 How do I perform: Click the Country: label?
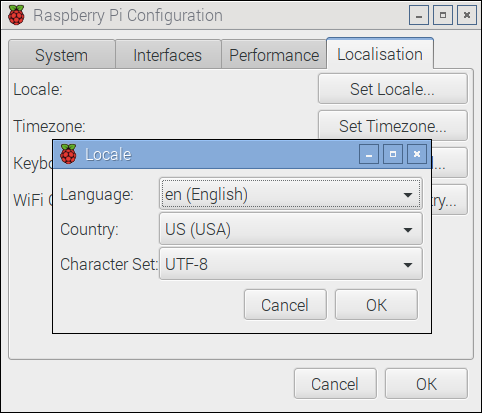click(89, 230)
